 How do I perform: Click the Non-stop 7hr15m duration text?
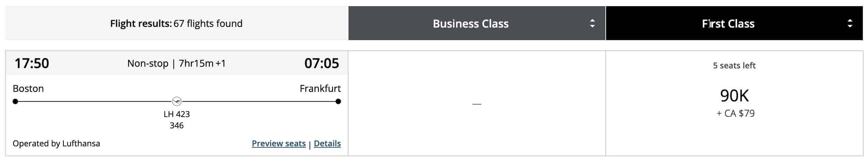click(176, 63)
